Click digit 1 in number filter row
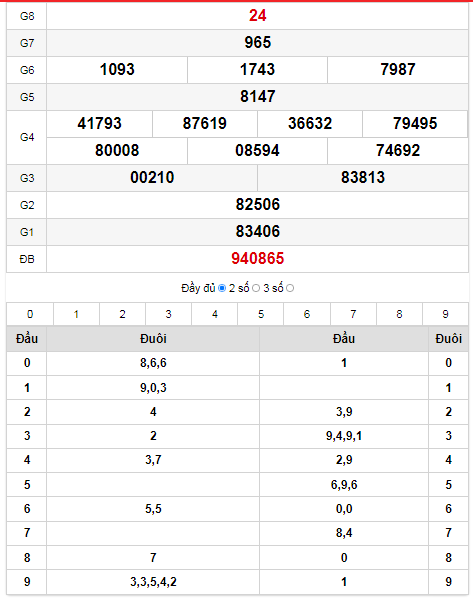 tap(76, 314)
